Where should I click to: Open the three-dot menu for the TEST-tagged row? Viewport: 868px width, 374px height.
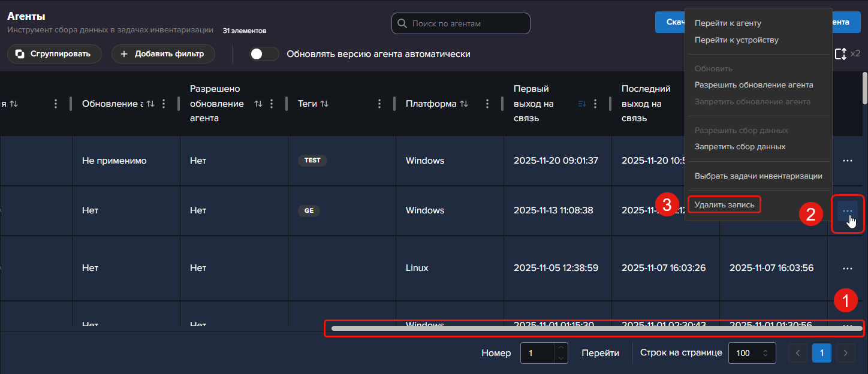pos(847,161)
